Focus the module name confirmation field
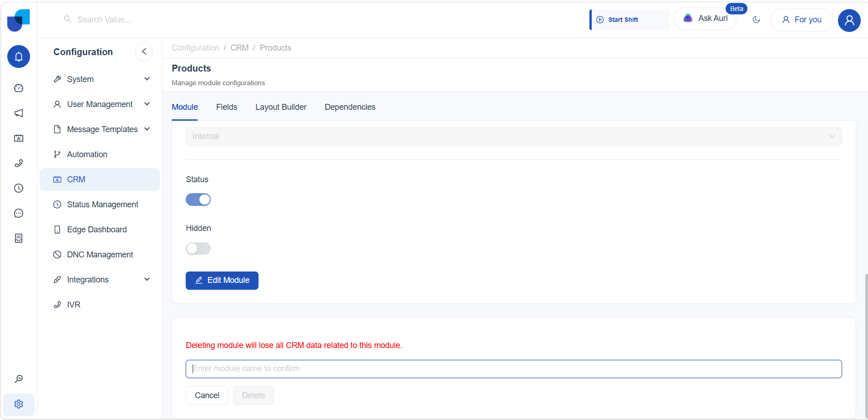Image resolution: width=868 pixels, height=420 pixels. (x=513, y=369)
